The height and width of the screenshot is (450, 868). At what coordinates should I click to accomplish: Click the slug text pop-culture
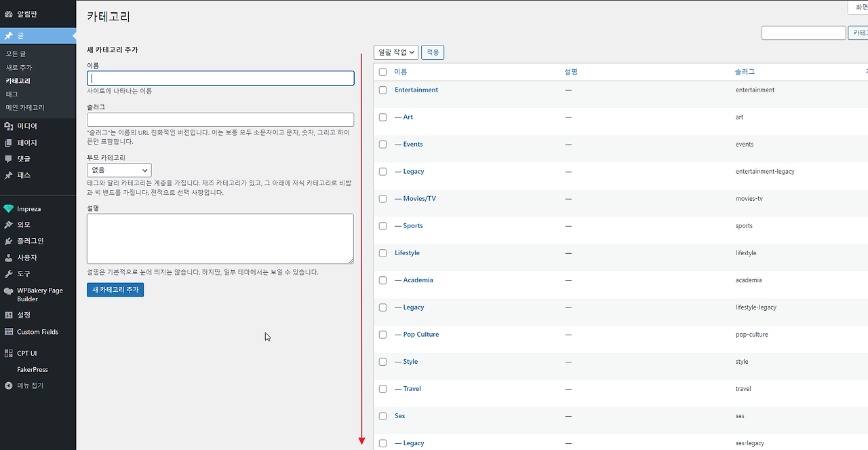pyautogui.click(x=752, y=334)
